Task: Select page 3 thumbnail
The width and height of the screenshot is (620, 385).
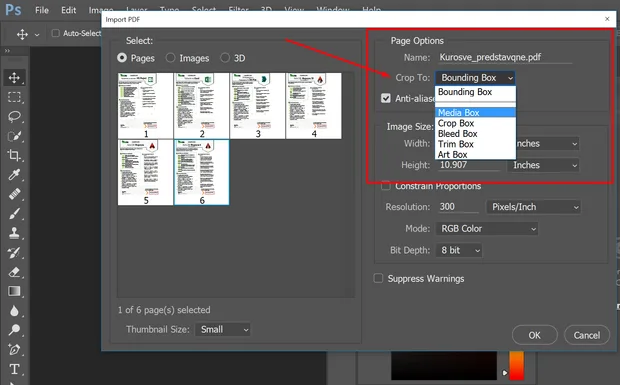Action: (x=257, y=106)
